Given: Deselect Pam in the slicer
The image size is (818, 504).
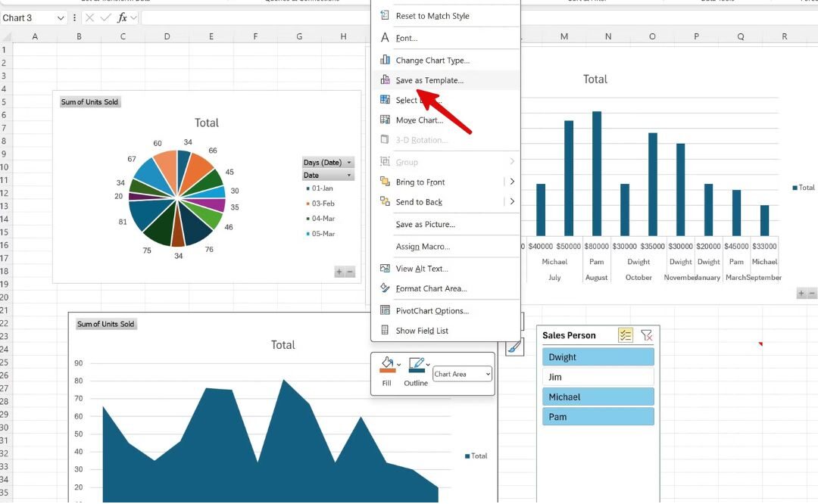Looking at the screenshot, I should point(598,417).
